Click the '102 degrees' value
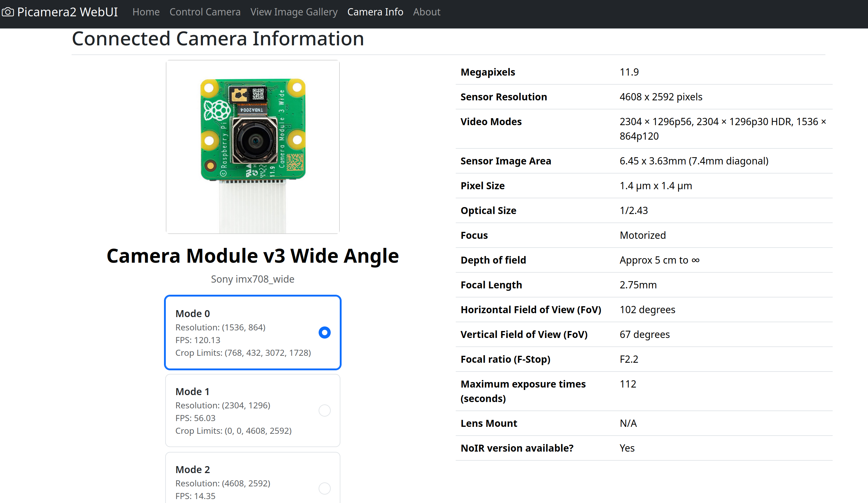The height and width of the screenshot is (503, 868). 647,310
